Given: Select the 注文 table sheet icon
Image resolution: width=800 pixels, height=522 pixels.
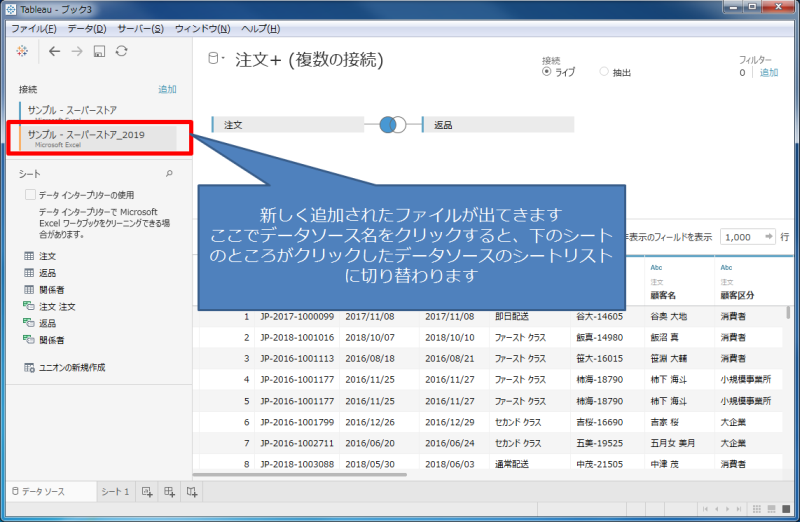Looking at the screenshot, I should point(29,256).
